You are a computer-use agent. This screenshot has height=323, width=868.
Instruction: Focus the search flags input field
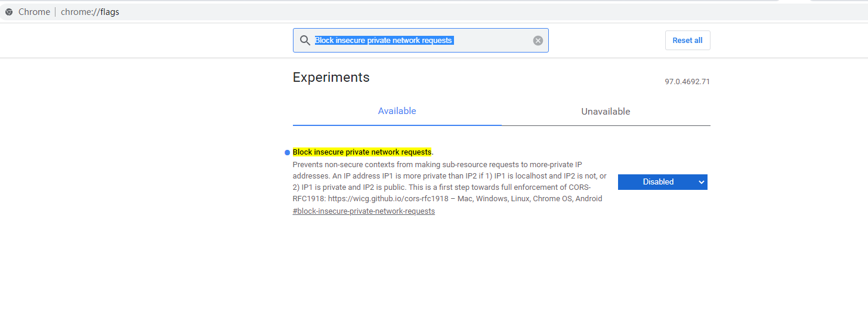pos(421,41)
